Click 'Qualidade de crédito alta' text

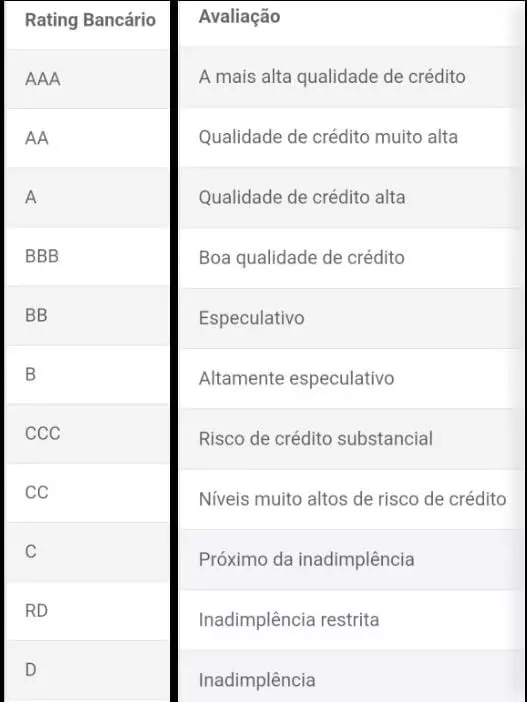[302, 197]
